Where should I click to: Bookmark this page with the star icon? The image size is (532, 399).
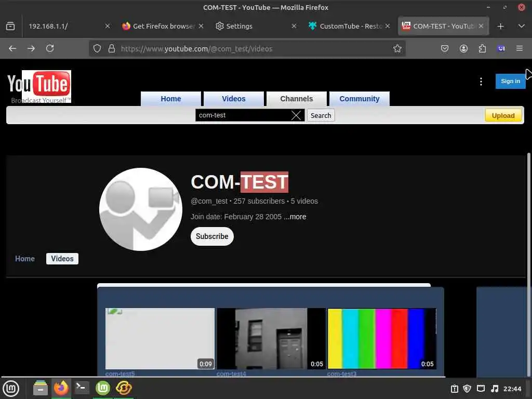tap(397, 48)
